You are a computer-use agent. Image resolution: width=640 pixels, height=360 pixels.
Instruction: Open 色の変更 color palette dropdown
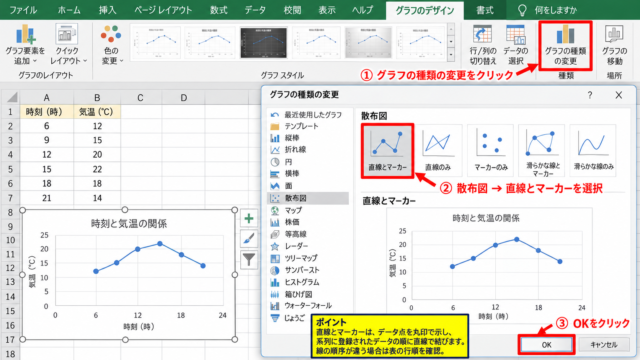coord(111,44)
